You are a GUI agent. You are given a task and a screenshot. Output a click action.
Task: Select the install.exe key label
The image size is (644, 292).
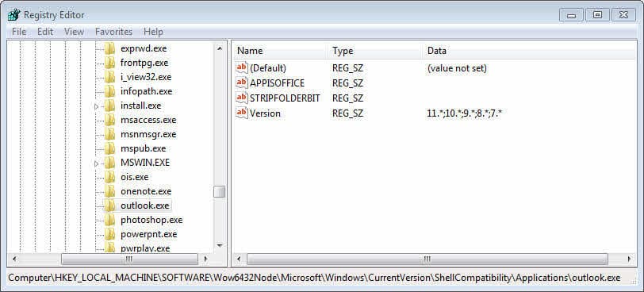pyautogui.click(x=141, y=106)
